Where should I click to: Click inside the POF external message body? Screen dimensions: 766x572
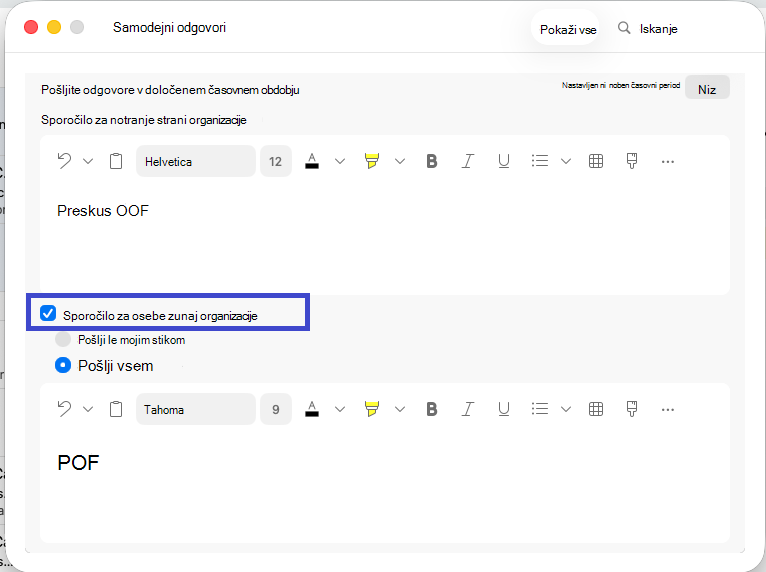click(x=385, y=486)
